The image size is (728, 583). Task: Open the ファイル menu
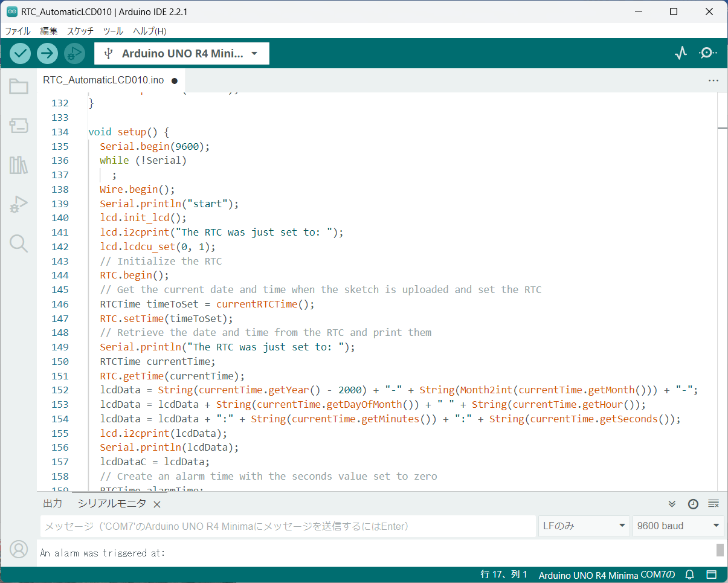(x=18, y=31)
